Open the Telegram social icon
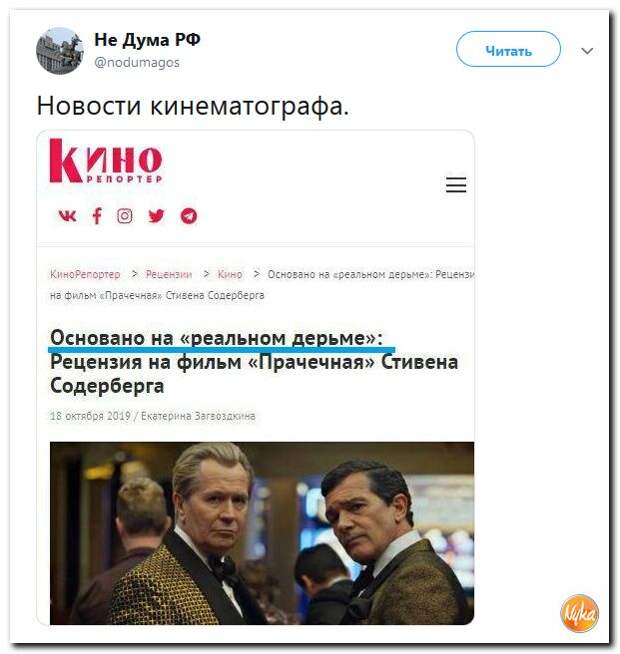 point(189,216)
